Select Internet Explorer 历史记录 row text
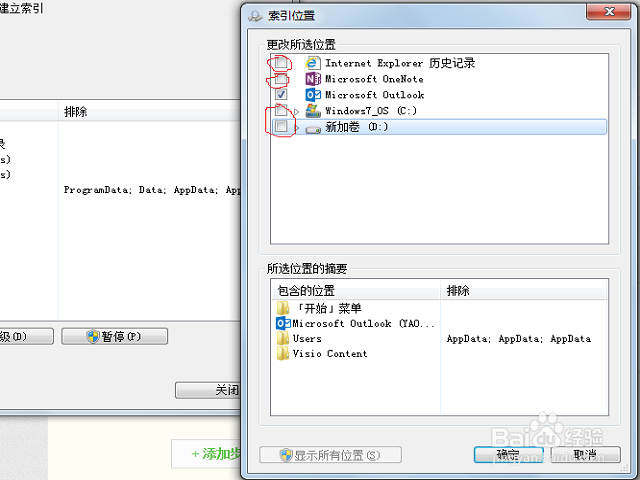The height and width of the screenshot is (480, 640). point(400,63)
